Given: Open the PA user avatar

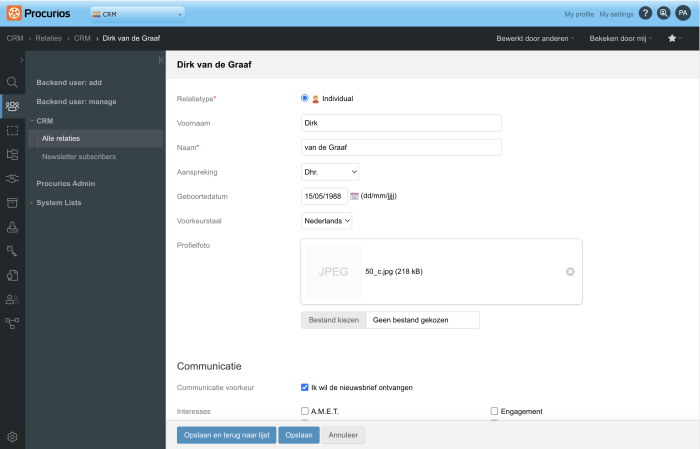Looking at the screenshot, I should click(x=683, y=13).
